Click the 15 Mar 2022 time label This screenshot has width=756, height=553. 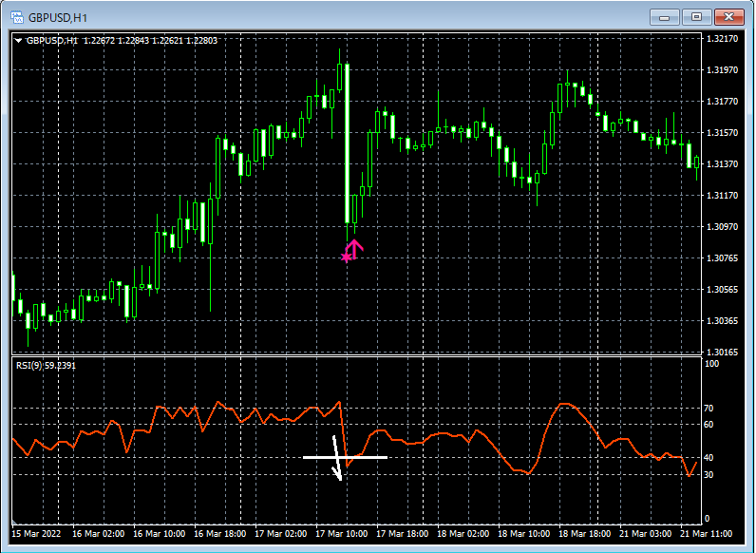36,534
